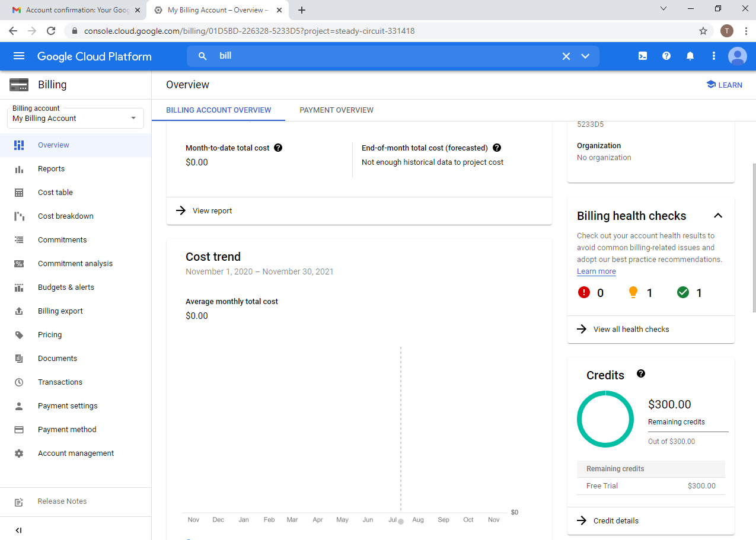
Task: Open Chrome profile T avatar
Action: (x=727, y=31)
